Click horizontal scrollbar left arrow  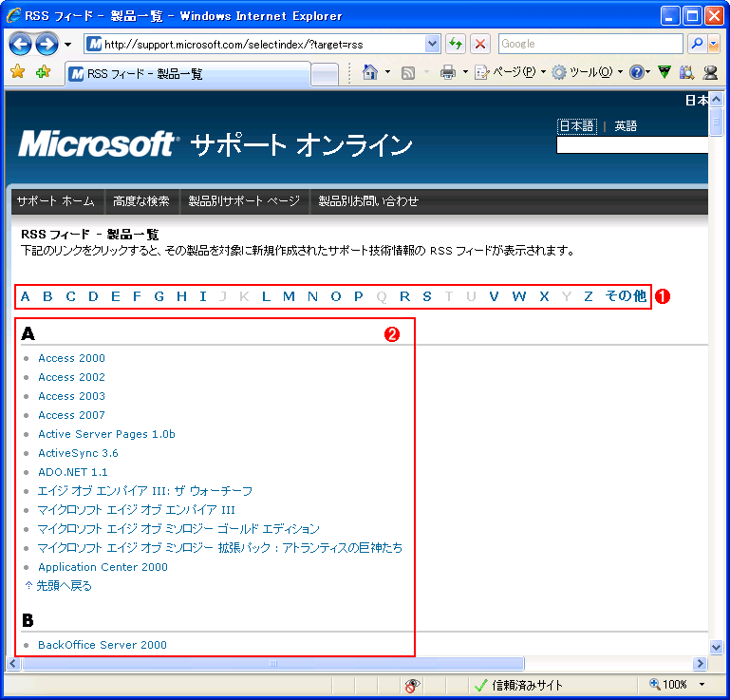click(12, 663)
